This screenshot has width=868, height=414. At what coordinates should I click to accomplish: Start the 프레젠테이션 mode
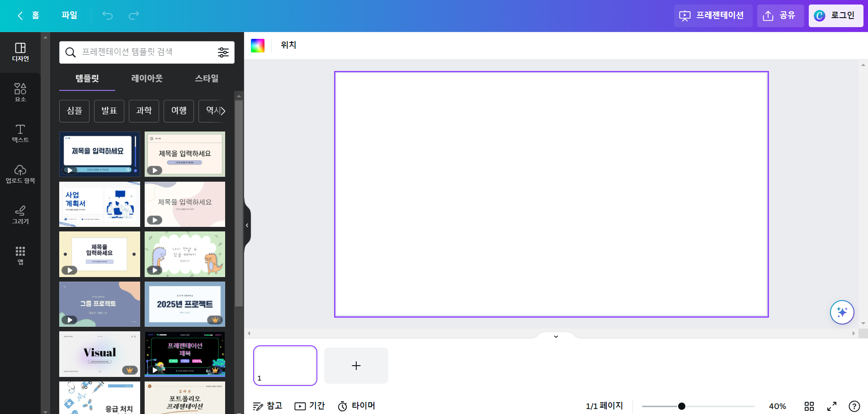(713, 15)
